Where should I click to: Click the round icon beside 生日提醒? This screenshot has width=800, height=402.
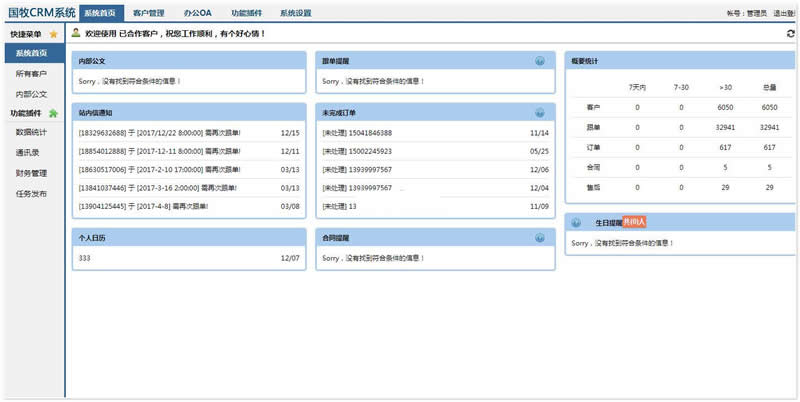pos(575,222)
